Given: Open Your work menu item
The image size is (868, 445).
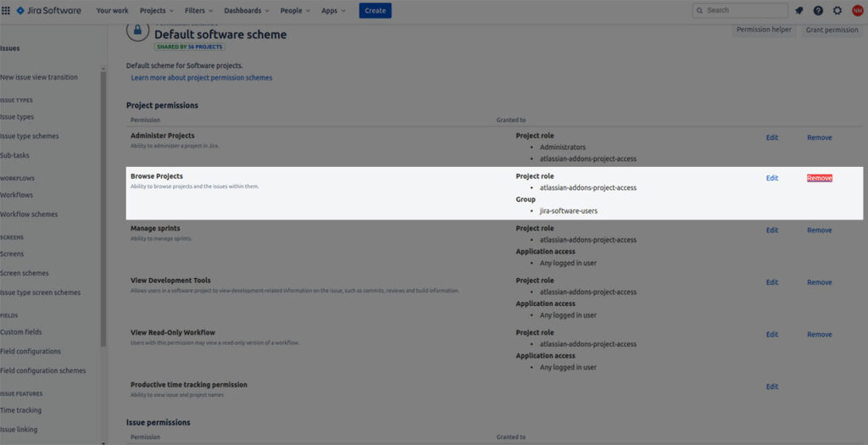Looking at the screenshot, I should click(x=113, y=10).
